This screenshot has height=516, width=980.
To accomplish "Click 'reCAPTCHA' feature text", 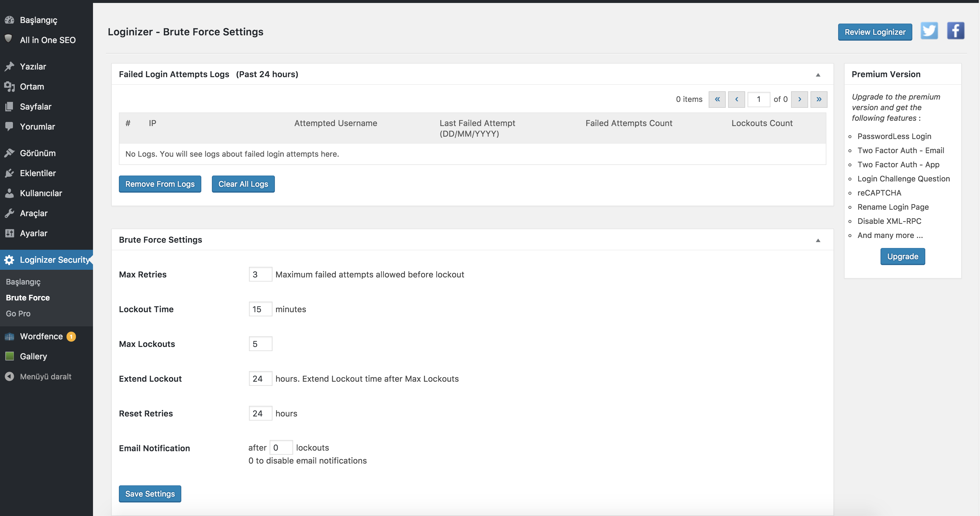I will tap(879, 193).
